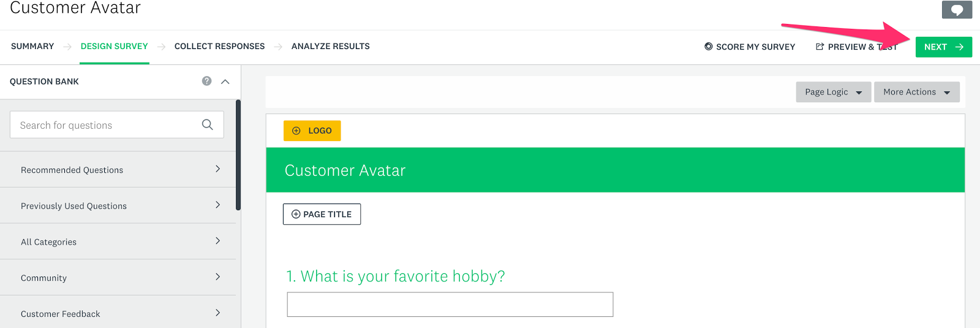Screen dimensions: 980x328
Task: Expand the All Categories list
Action: point(118,242)
